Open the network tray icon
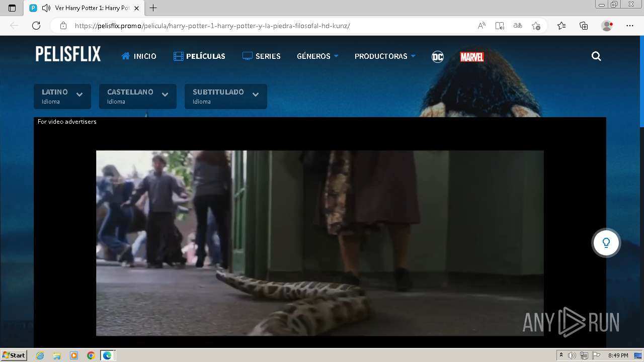 (x=584, y=355)
